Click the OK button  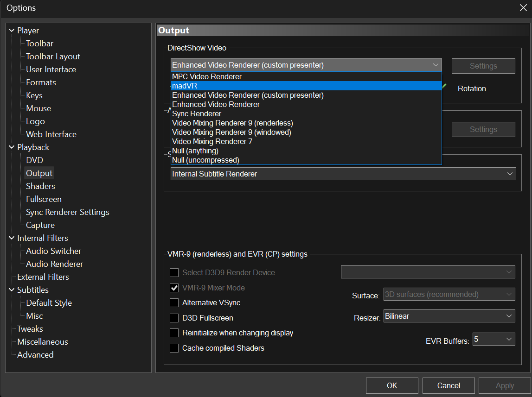tap(392, 385)
